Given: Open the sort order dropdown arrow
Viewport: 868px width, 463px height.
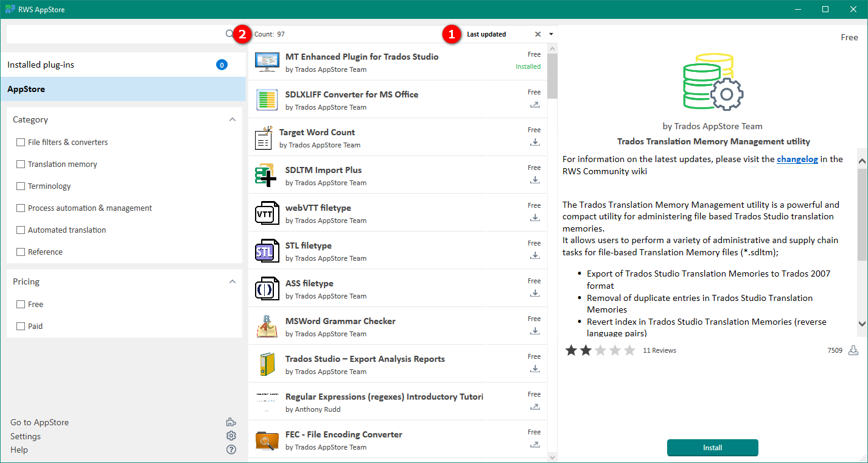Looking at the screenshot, I should [x=551, y=34].
